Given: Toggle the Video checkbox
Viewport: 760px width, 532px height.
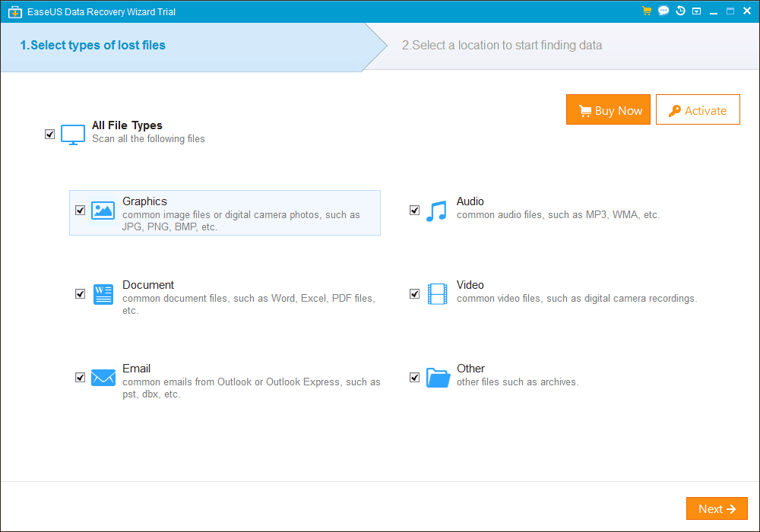Looking at the screenshot, I should pos(414,294).
